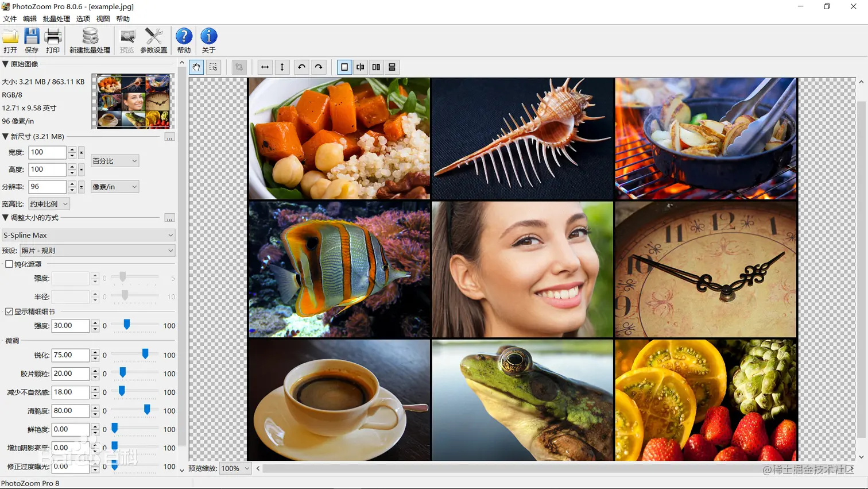
Task: Click the ... button next to 新尺寸
Action: [x=169, y=137]
